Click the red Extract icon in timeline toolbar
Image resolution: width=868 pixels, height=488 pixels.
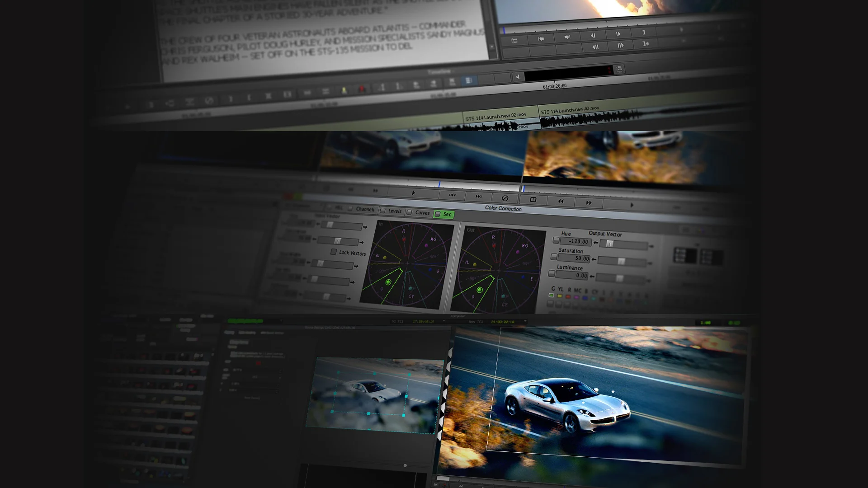[362, 89]
